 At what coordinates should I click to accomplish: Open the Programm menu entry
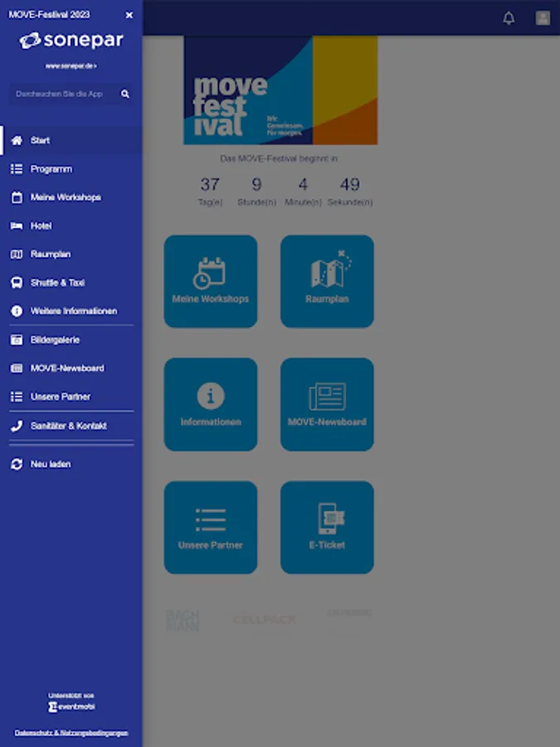point(71,169)
